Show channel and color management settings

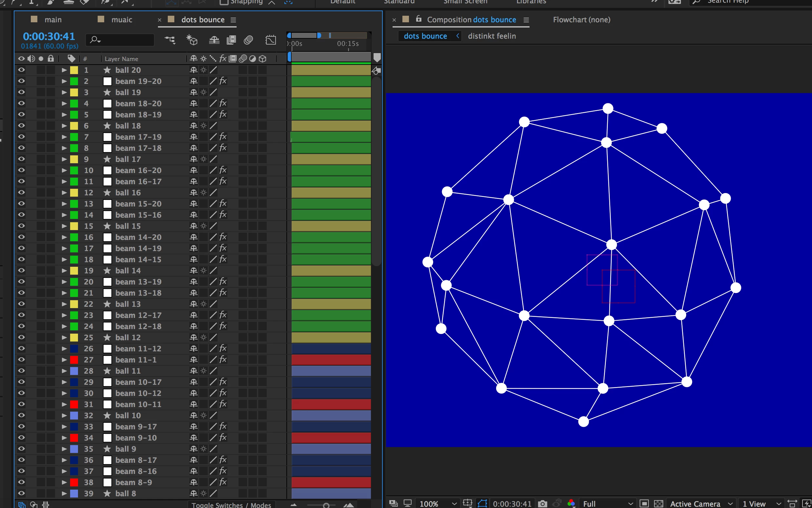point(571,503)
